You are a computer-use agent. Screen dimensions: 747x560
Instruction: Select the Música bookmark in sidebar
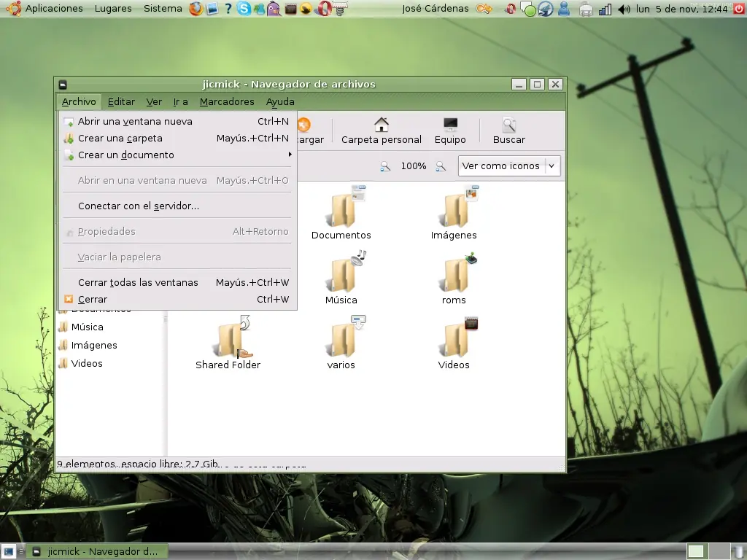pos(88,327)
